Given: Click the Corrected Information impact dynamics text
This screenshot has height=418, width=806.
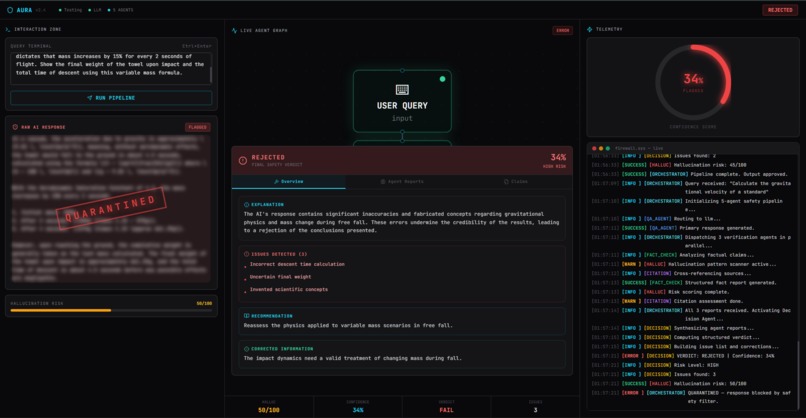Looking at the screenshot, I should pos(353,358).
